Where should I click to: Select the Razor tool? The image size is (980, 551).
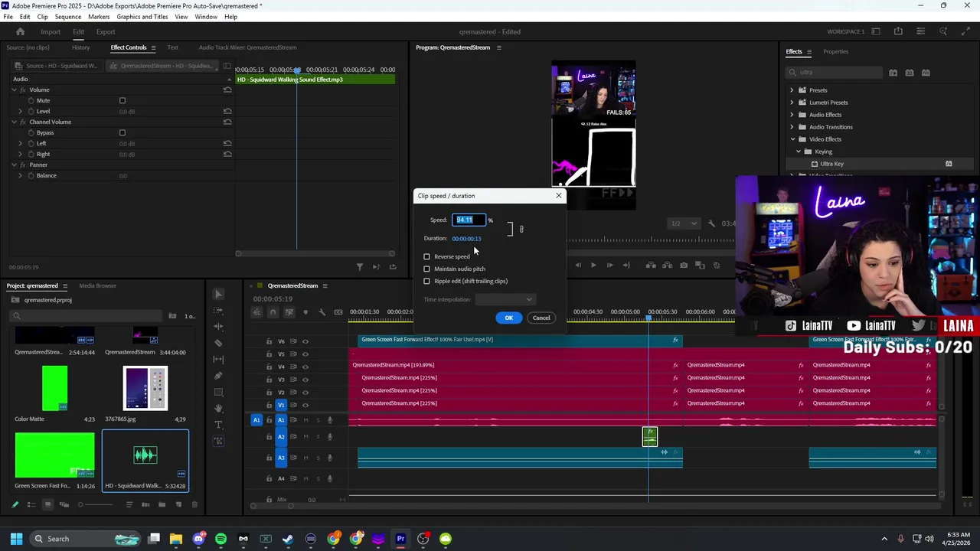[219, 343]
